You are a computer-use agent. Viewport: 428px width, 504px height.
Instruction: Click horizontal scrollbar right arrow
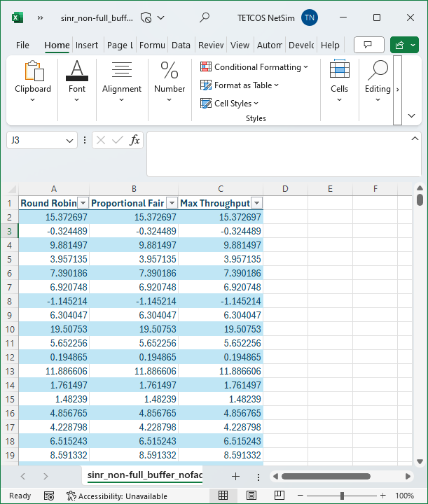click(x=408, y=477)
